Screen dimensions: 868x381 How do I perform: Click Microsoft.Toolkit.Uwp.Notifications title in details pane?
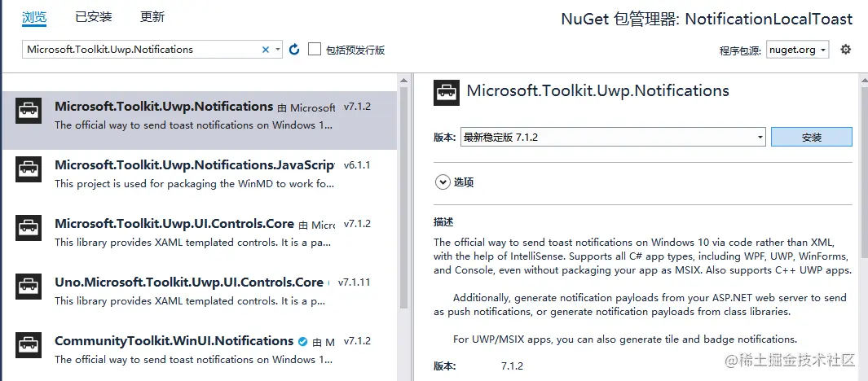pos(598,90)
